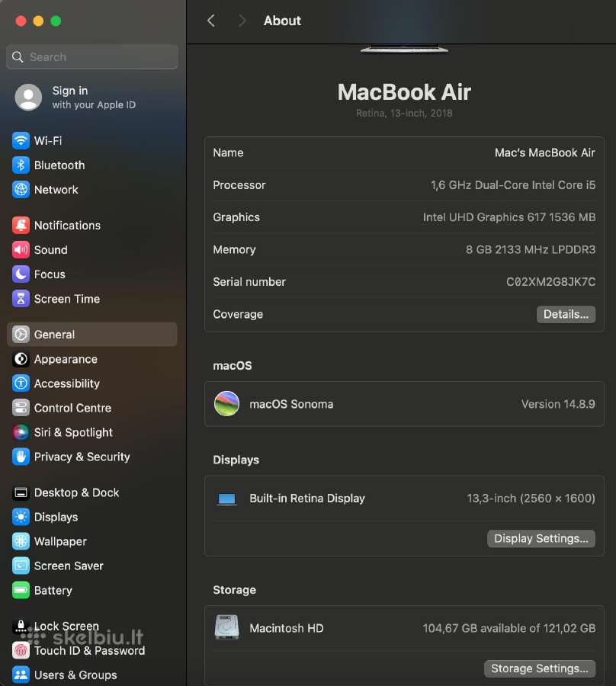Click the Accessibility icon
Screen dimensions: 616x686
coord(21,383)
